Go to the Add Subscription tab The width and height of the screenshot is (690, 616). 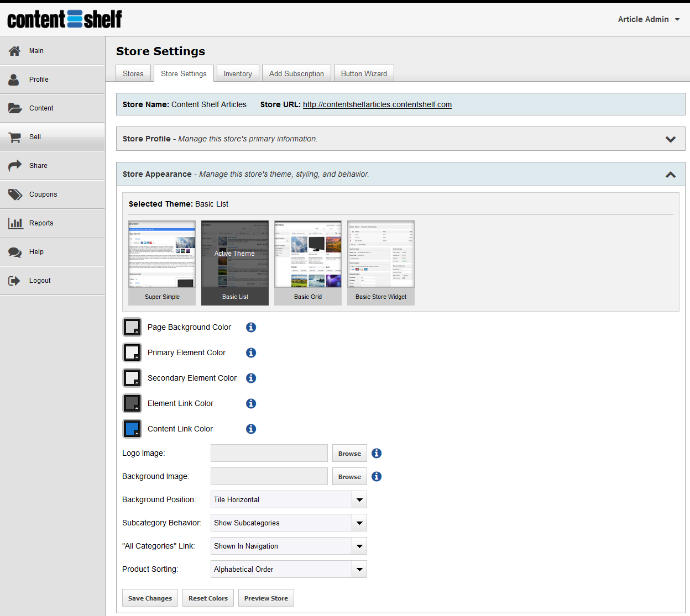(x=296, y=73)
